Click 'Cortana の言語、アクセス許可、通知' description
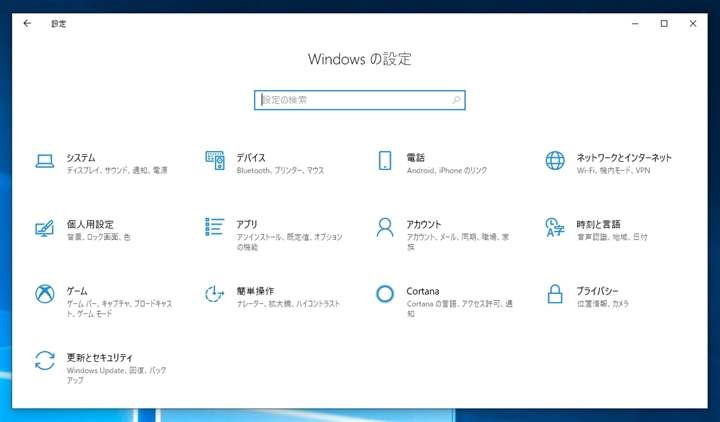 click(460, 309)
